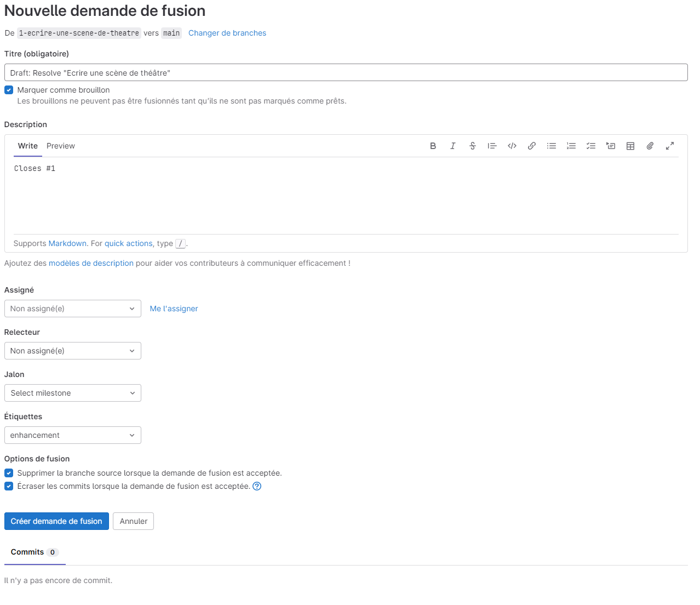Screen dimensions: 700x605
Task: Click 'Il n'y a pas encore de commit.' text
Action: coord(58,580)
